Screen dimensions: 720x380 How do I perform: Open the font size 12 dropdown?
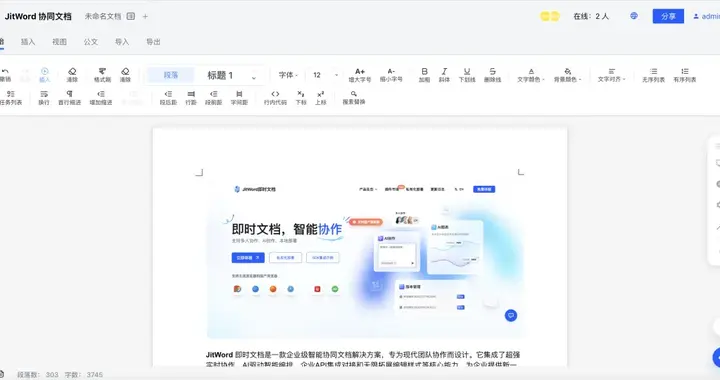point(325,75)
